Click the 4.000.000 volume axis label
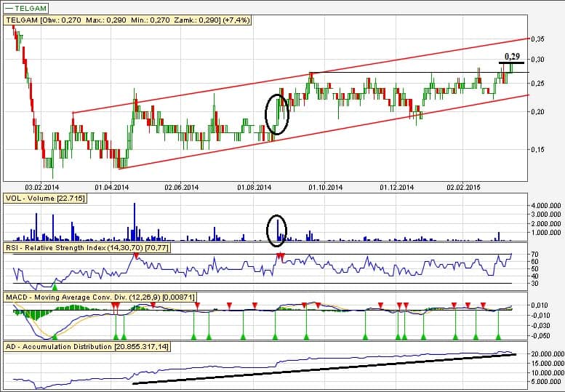Screen dimensions: 565x392 point(545,207)
